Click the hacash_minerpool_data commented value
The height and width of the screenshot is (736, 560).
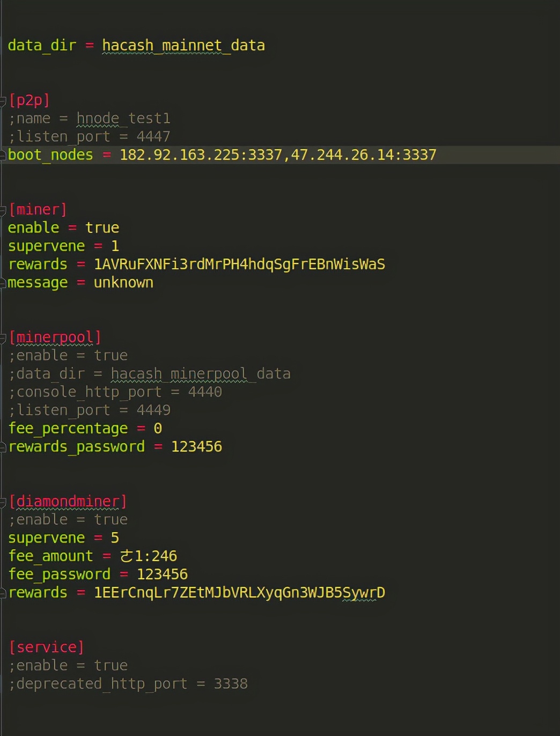point(200,374)
